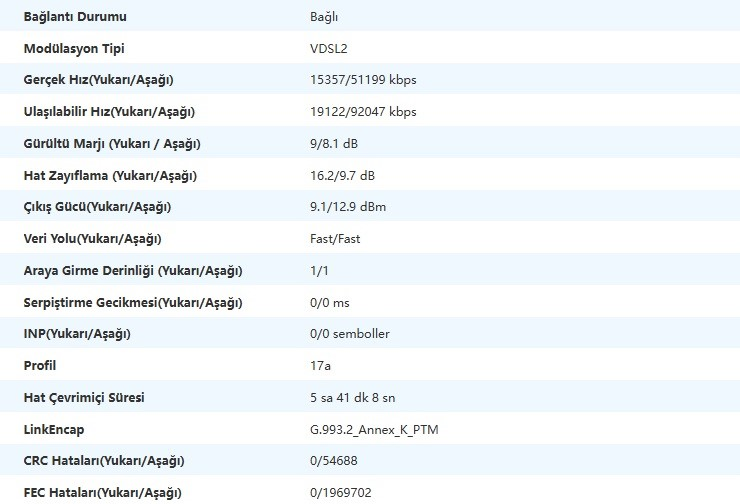This screenshot has width=740, height=504.
Task: Click the '1/1' interleave depth value
Action: point(320,271)
